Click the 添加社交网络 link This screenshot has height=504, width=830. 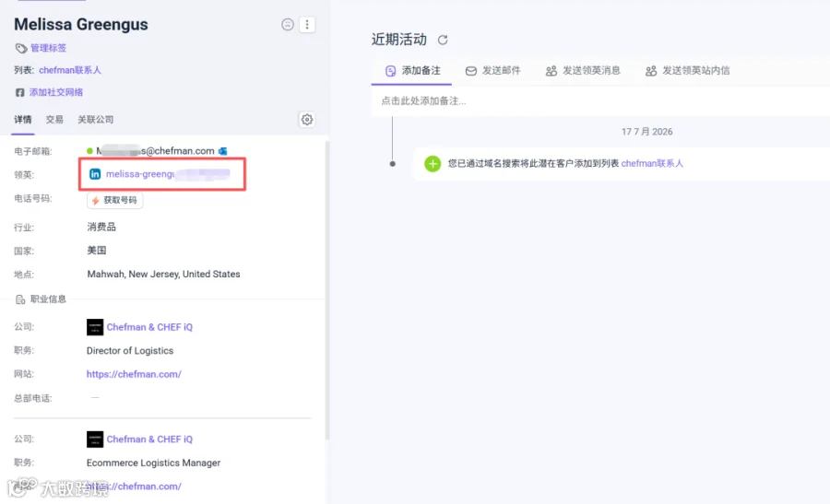coord(56,92)
